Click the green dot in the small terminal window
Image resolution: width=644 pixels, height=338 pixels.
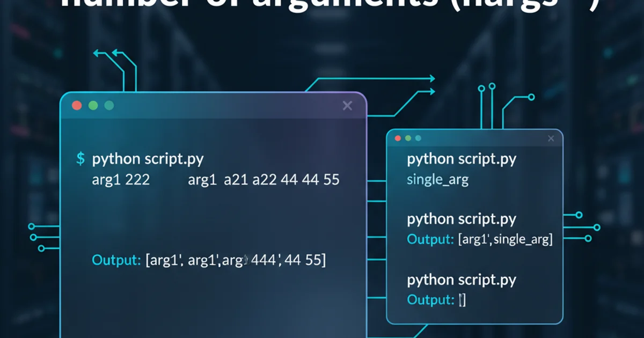[408, 138]
